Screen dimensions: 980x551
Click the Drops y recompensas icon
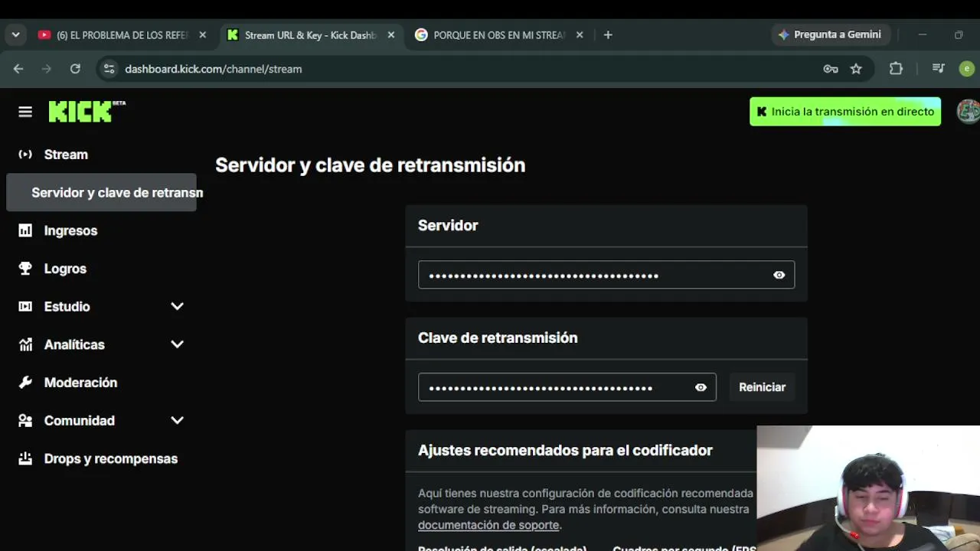click(25, 458)
